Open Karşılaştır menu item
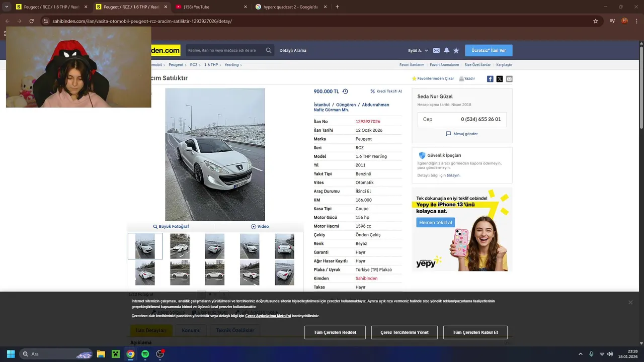Viewport: 644px width, 362px height. click(x=504, y=65)
